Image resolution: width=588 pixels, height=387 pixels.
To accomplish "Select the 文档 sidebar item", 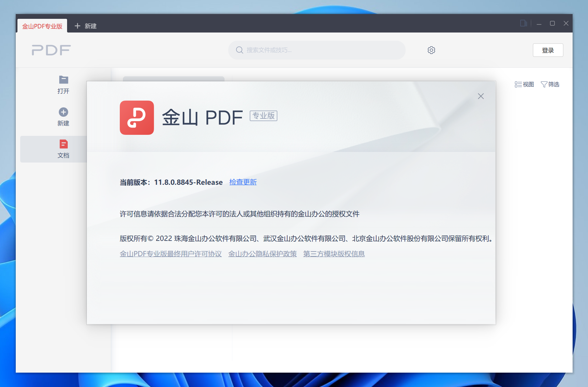I will pos(53,149).
